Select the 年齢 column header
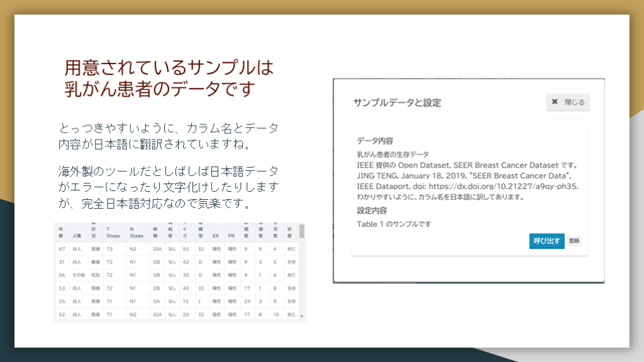 pos(61,233)
